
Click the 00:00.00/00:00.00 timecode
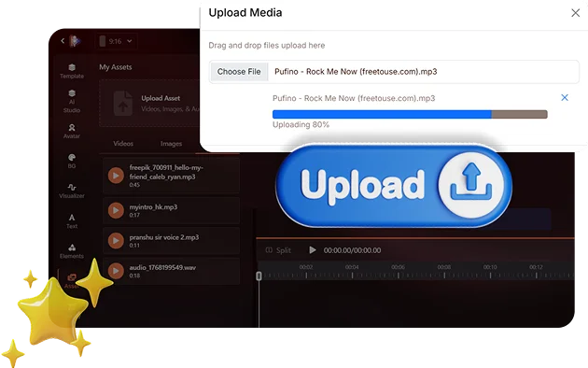pyautogui.click(x=352, y=250)
